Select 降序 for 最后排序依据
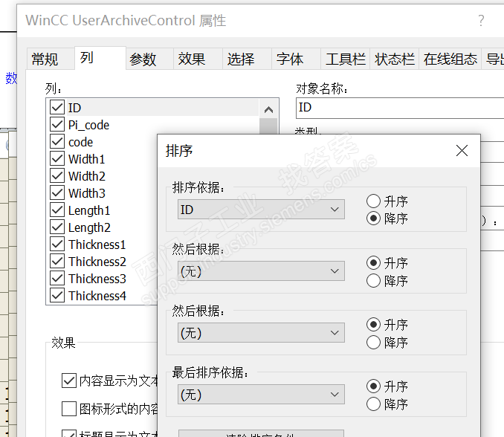The image size is (504, 437). pyautogui.click(x=373, y=404)
